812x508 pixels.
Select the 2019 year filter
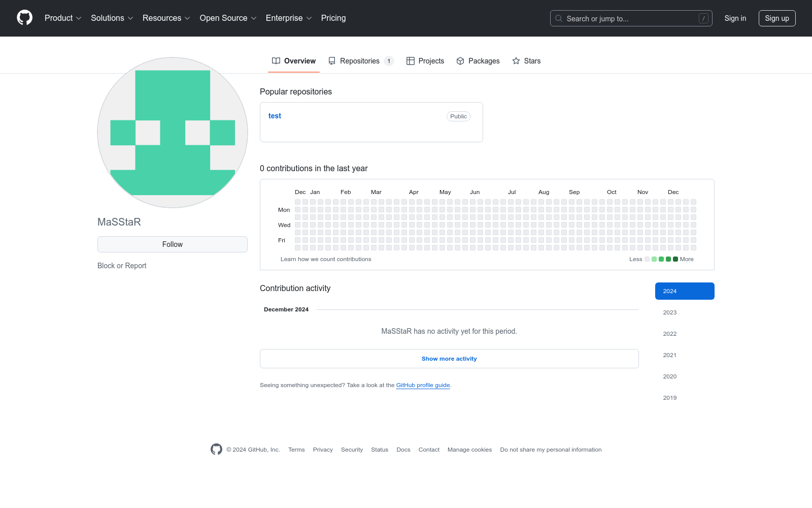click(685, 398)
